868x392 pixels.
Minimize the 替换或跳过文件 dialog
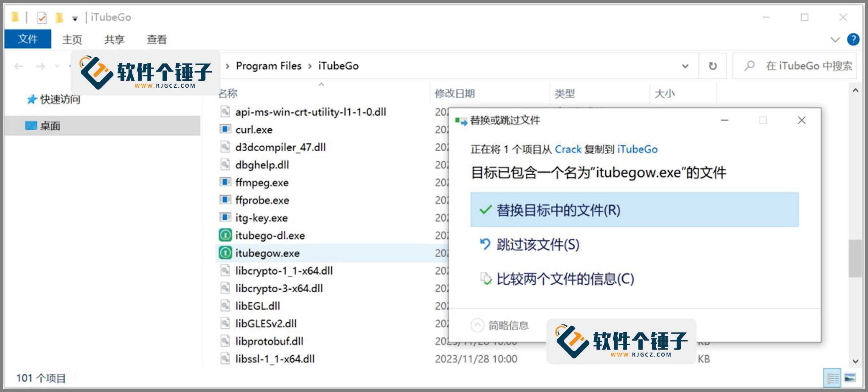coord(725,120)
